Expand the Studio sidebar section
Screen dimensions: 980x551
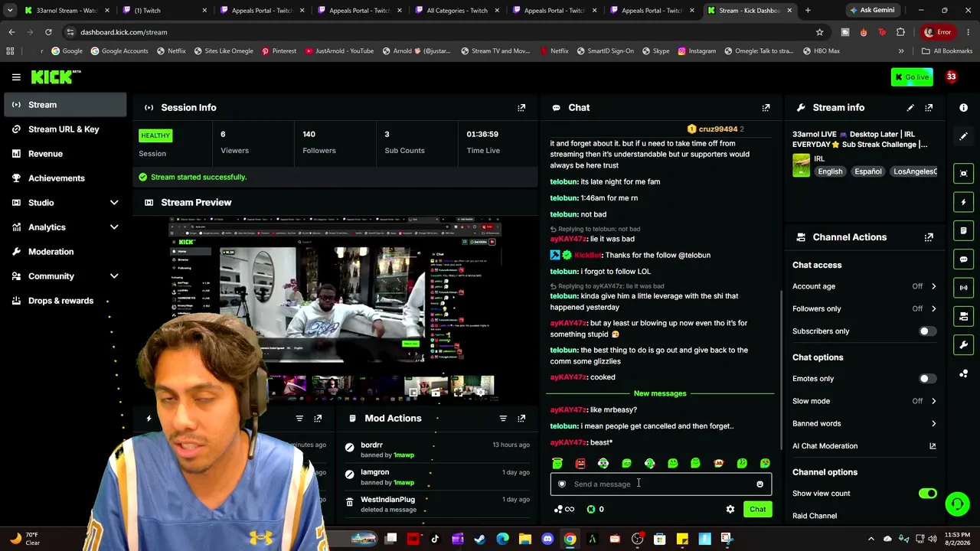tap(114, 203)
